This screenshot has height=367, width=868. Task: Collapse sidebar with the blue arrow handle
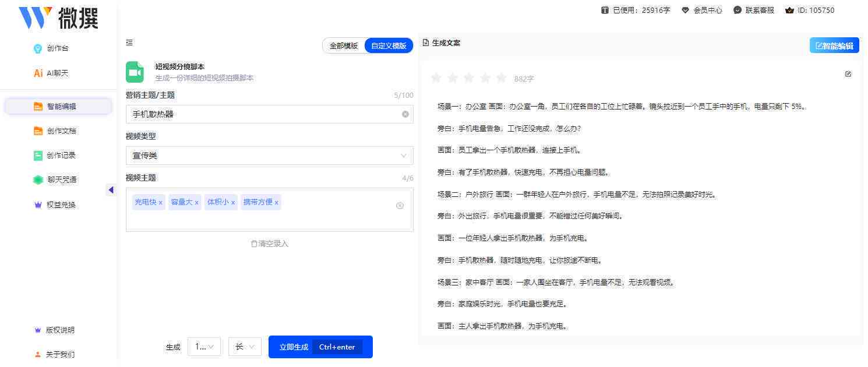click(111, 190)
